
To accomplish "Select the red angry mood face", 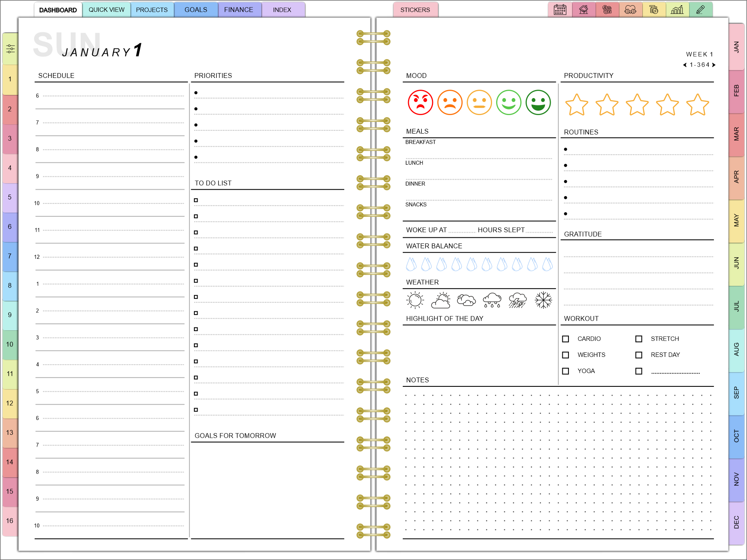I will [x=420, y=103].
